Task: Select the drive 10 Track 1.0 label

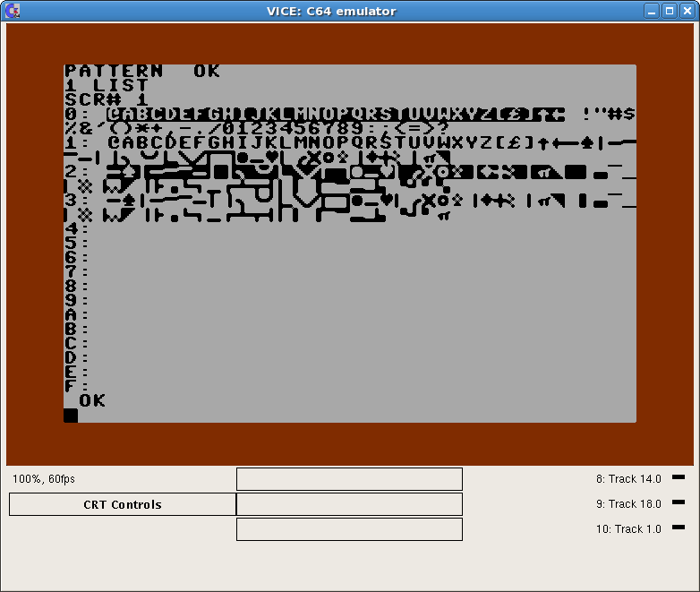Action: click(628, 529)
